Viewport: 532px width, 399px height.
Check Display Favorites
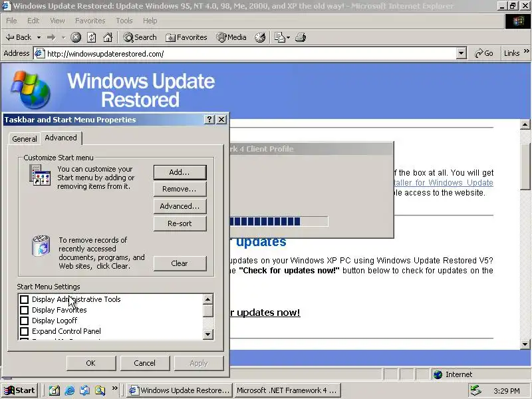click(x=24, y=310)
